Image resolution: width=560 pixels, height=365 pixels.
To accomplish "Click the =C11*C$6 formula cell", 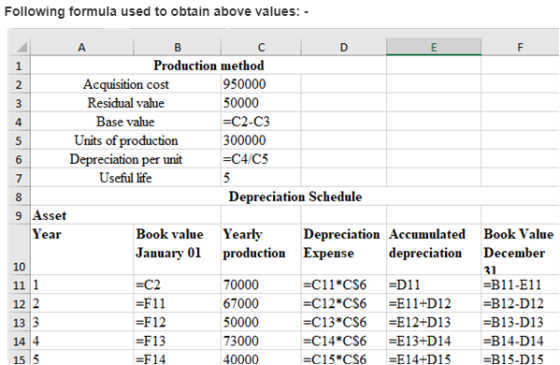I will [344, 285].
